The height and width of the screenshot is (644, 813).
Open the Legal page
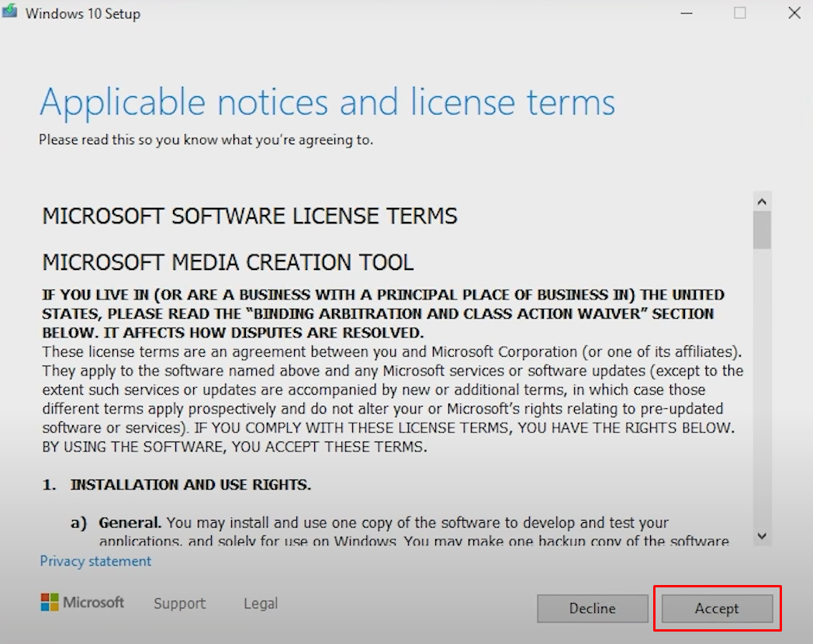tap(259, 603)
